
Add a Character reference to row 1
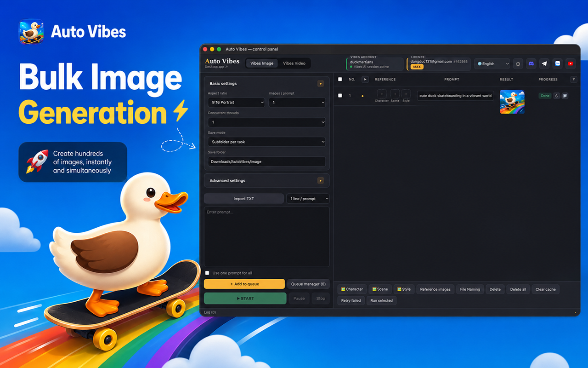[x=382, y=94]
